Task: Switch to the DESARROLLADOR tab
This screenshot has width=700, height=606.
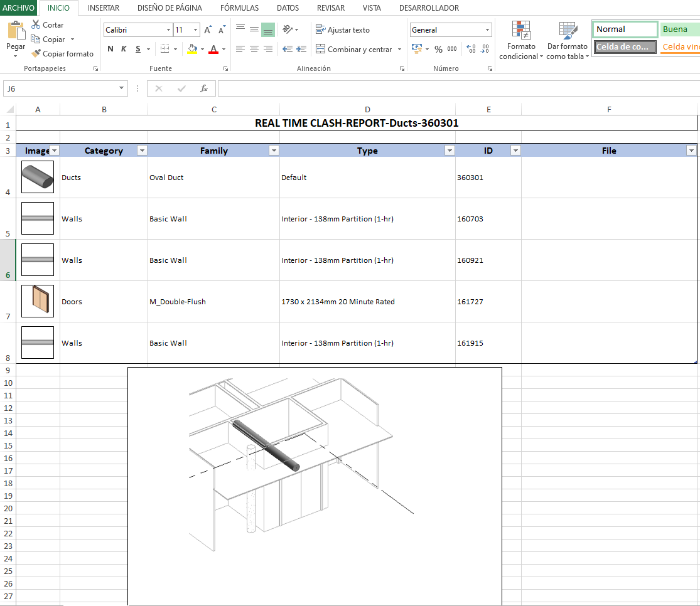Action: coord(429,8)
